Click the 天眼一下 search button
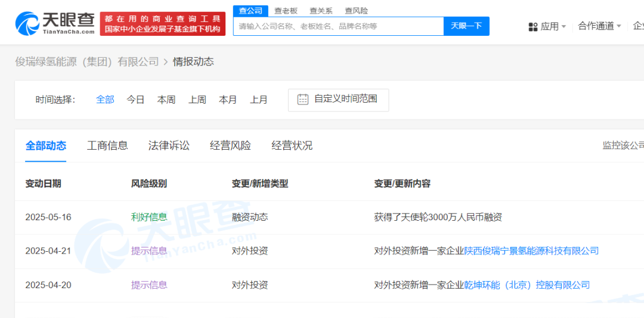Screen dimensions: 644x318 click(x=466, y=26)
